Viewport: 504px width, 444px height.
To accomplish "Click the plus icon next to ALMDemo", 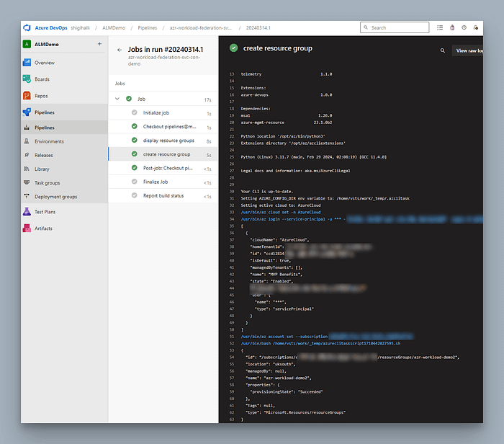I will pyautogui.click(x=99, y=44).
